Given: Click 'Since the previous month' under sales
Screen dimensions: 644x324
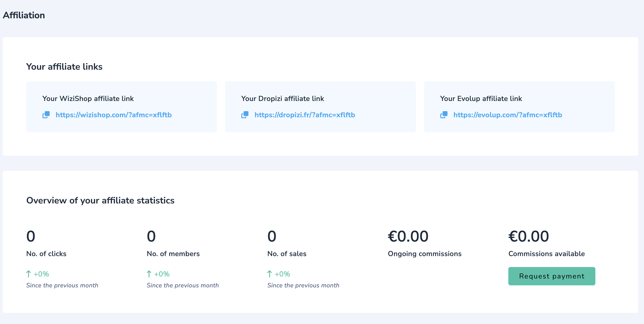Looking at the screenshot, I should 303,285.
